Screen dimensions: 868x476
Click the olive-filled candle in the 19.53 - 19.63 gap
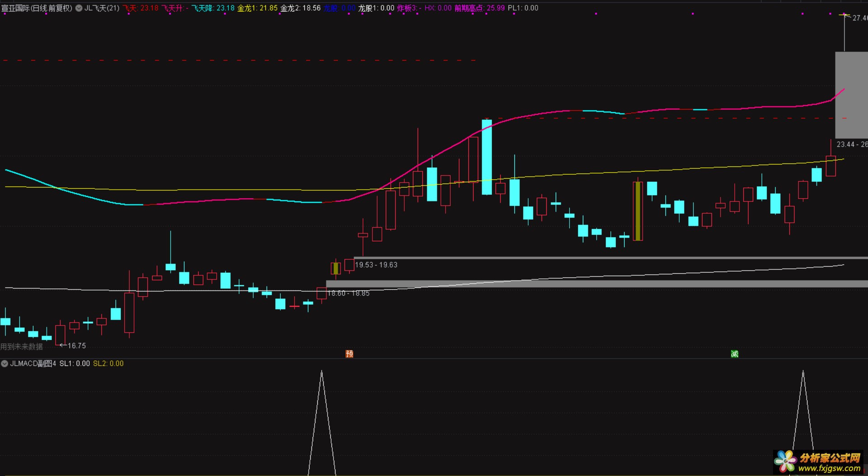pyautogui.click(x=335, y=268)
